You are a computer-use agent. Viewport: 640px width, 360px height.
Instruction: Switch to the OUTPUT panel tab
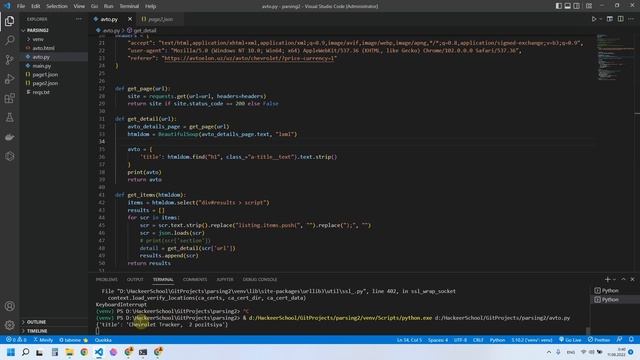click(x=135, y=279)
